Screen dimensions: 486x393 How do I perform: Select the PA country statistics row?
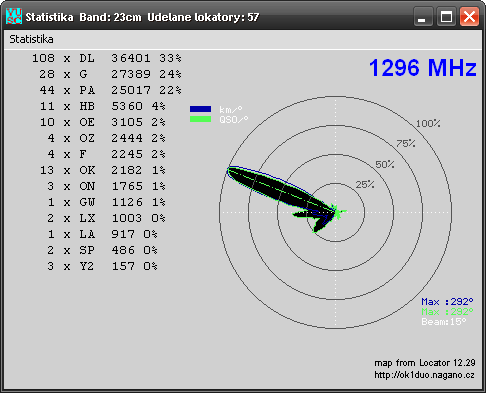(110, 90)
